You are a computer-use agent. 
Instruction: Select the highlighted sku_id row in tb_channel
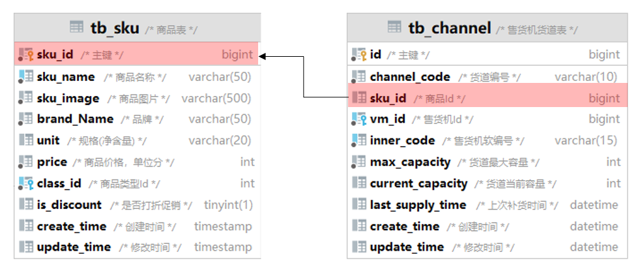(486, 98)
